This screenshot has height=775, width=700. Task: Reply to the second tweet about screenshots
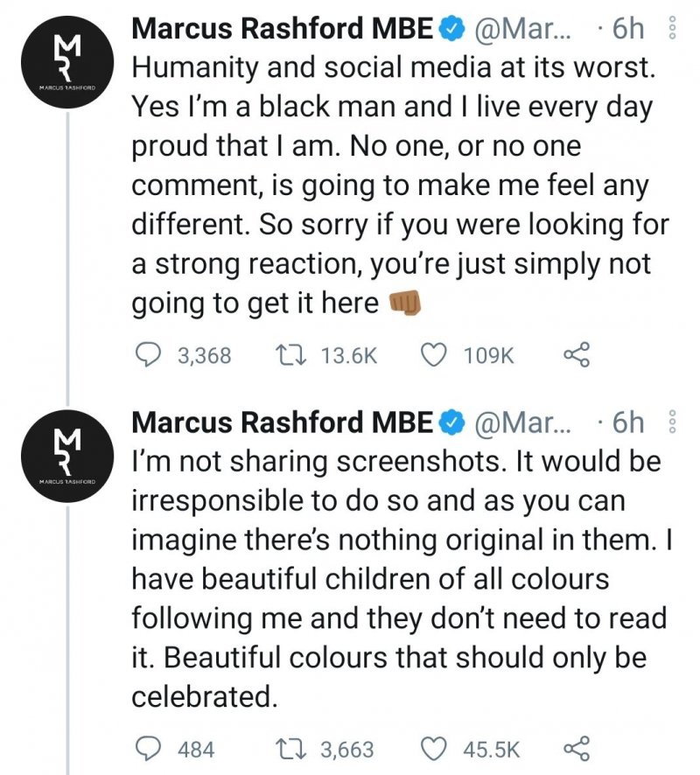(x=150, y=749)
